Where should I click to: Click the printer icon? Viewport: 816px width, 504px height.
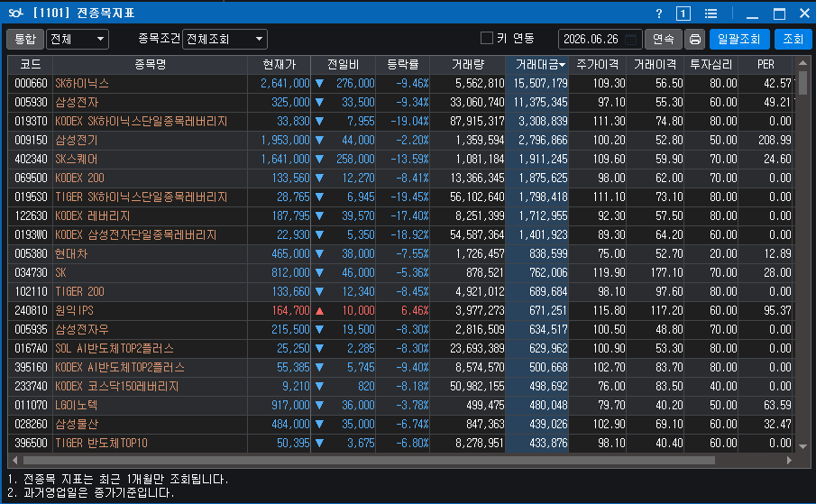point(695,39)
